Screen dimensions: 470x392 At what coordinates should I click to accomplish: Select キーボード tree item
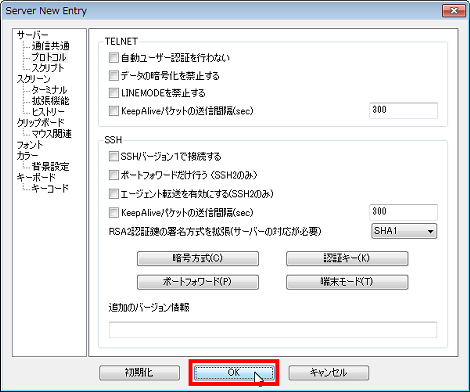(36, 177)
